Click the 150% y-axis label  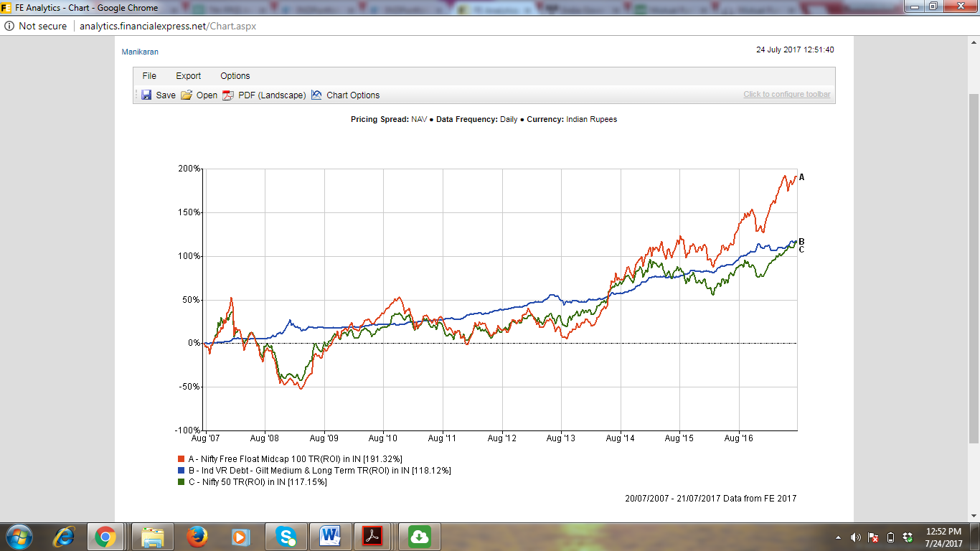pyautogui.click(x=190, y=212)
